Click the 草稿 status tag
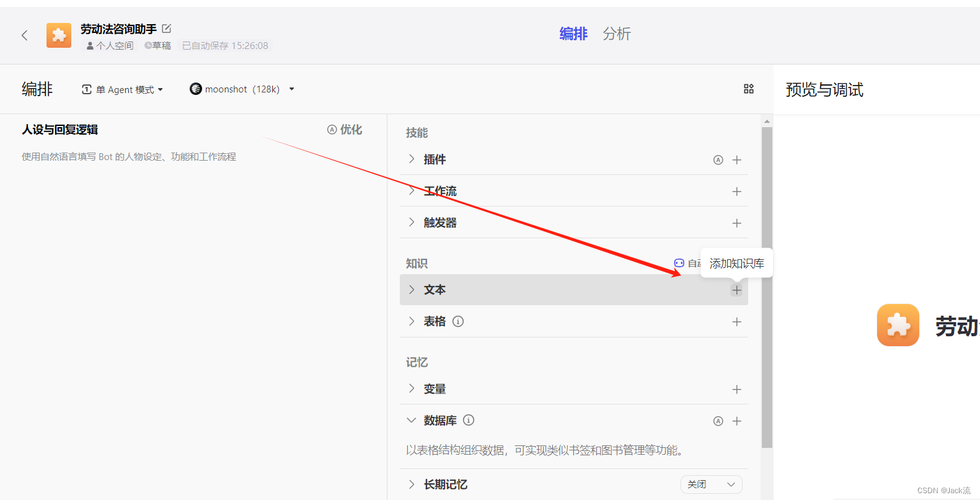980x500 pixels. coord(157,46)
